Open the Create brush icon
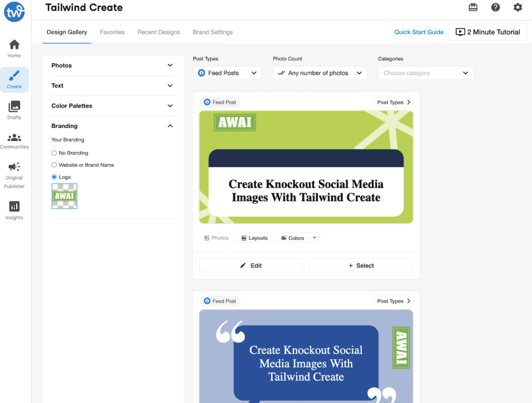The image size is (532, 403). [14, 80]
